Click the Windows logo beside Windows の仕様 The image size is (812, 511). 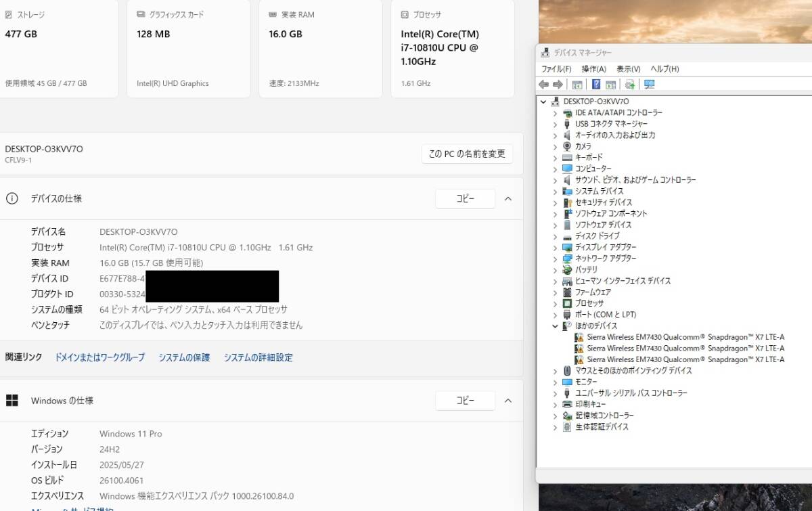[12, 401]
